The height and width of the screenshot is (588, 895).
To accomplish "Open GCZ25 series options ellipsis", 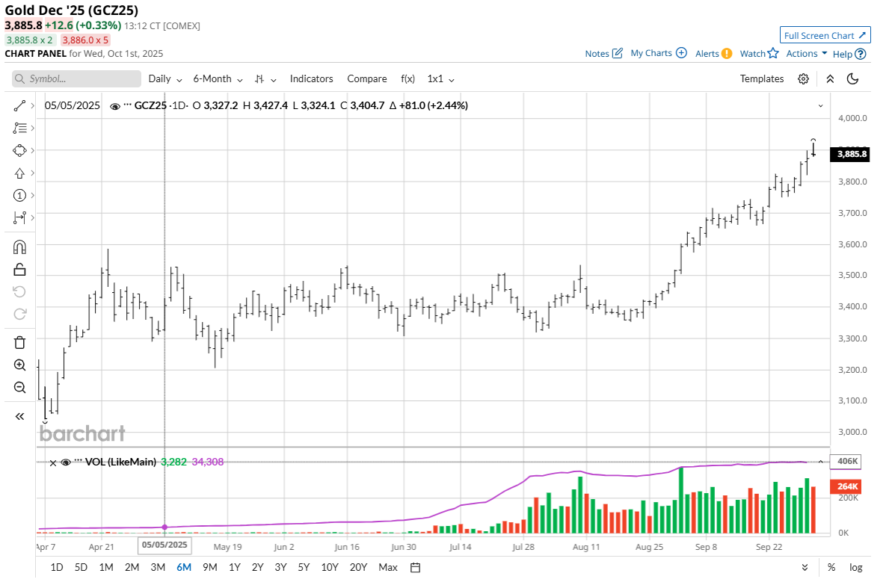I will (126, 105).
